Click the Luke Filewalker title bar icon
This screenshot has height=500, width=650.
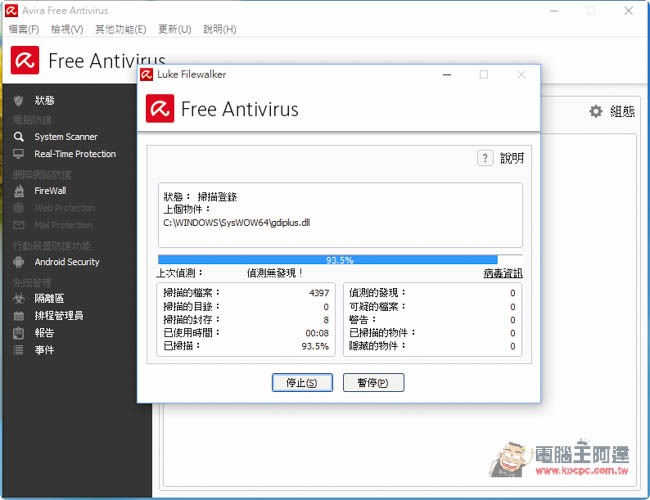tap(146, 75)
